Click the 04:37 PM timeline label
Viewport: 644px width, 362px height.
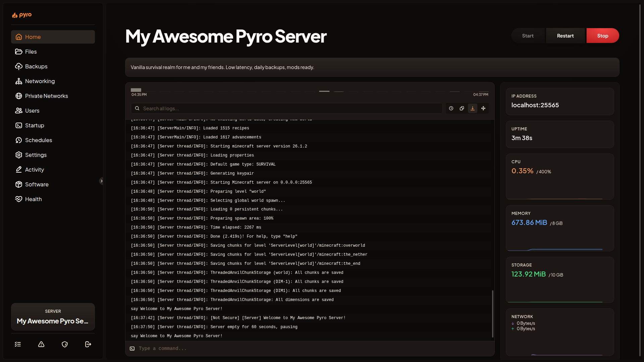pos(481,95)
